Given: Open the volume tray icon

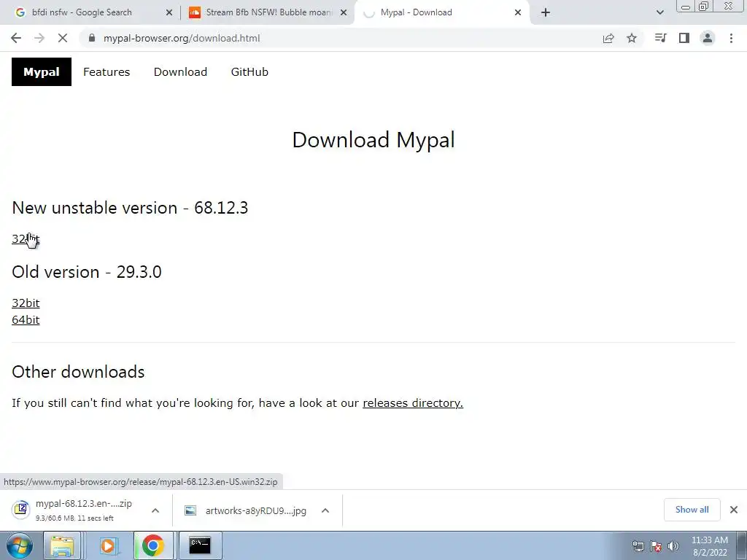Looking at the screenshot, I should (x=673, y=546).
